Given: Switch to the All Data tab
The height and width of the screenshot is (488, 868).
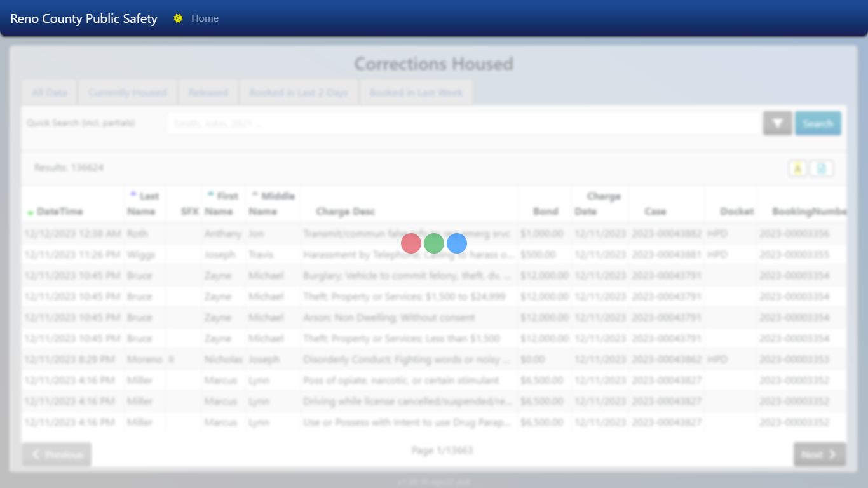Looking at the screenshot, I should 49,92.
